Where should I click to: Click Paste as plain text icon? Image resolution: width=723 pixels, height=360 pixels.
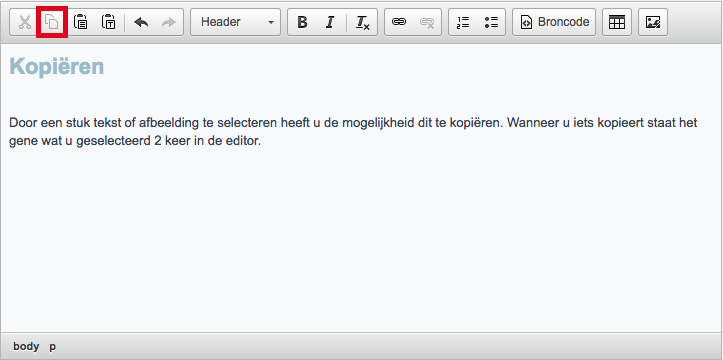click(x=108, y=22)
